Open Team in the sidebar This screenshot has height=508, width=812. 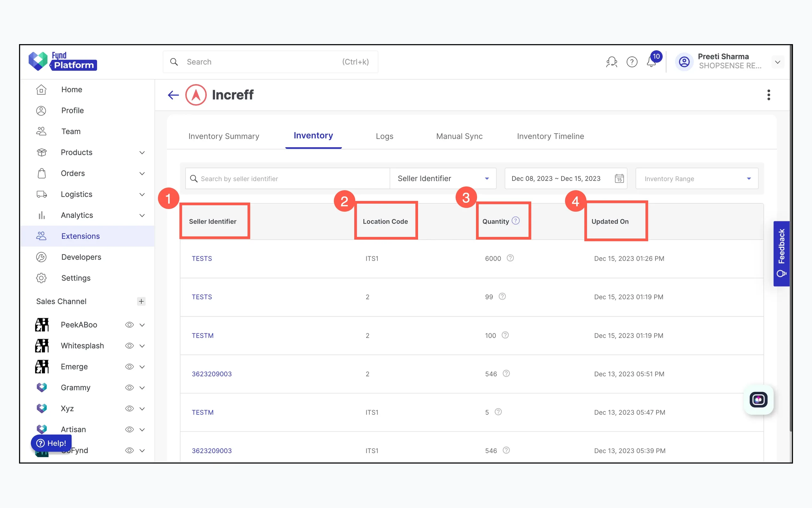tap(87, 131)
